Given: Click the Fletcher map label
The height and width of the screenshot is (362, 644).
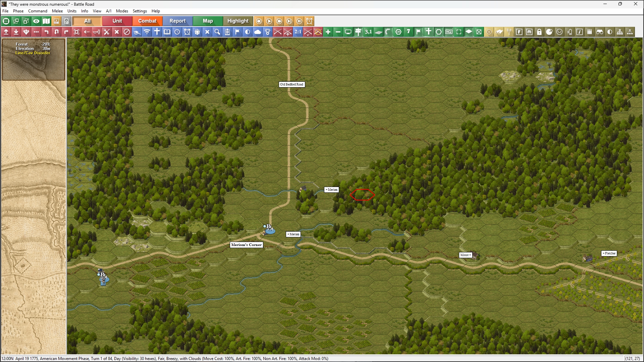Looking at the screenshot, I should click(x=609, y=253).
